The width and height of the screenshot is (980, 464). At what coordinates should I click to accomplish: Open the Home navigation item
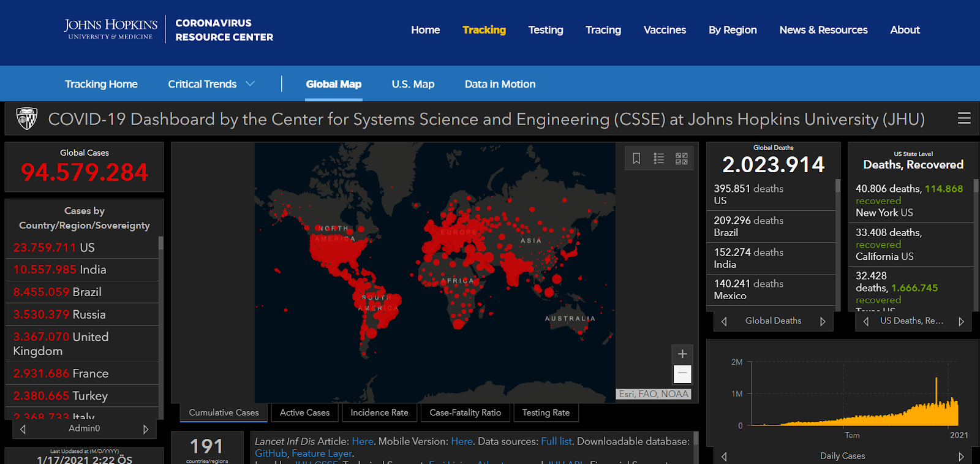[425, 29]
